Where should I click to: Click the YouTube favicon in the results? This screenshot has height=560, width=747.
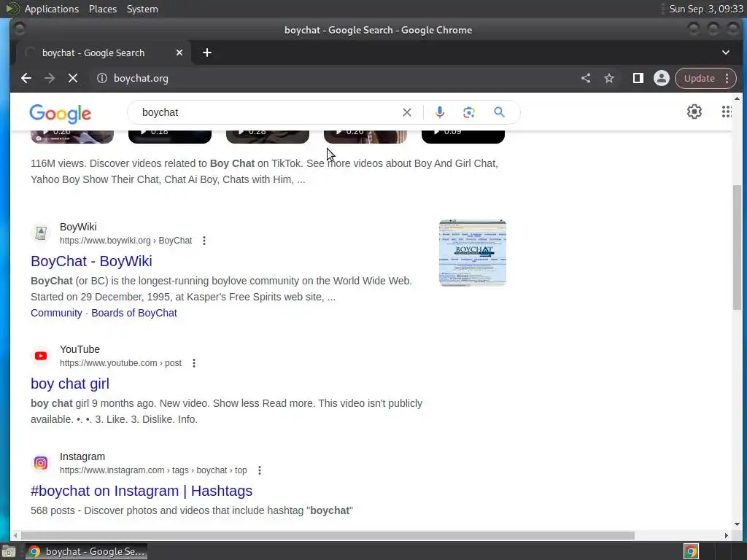point(41,356)
